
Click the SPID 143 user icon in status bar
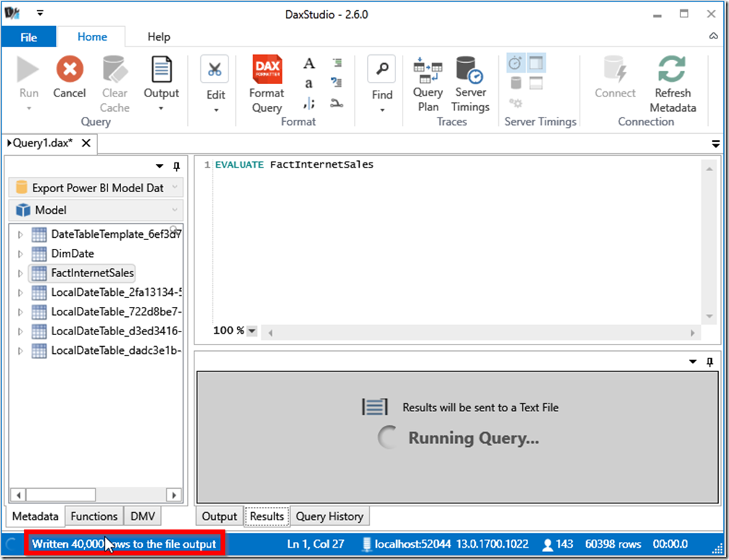[x=548, y=544]
